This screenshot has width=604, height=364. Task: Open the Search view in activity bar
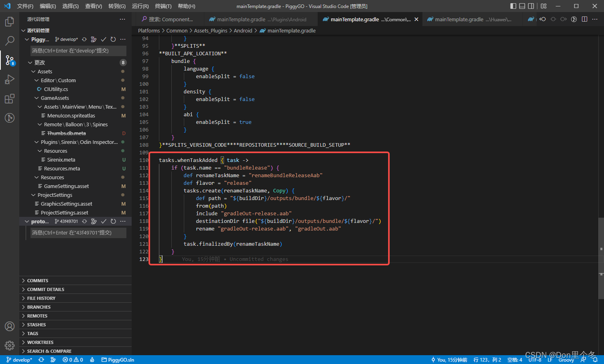9,41
